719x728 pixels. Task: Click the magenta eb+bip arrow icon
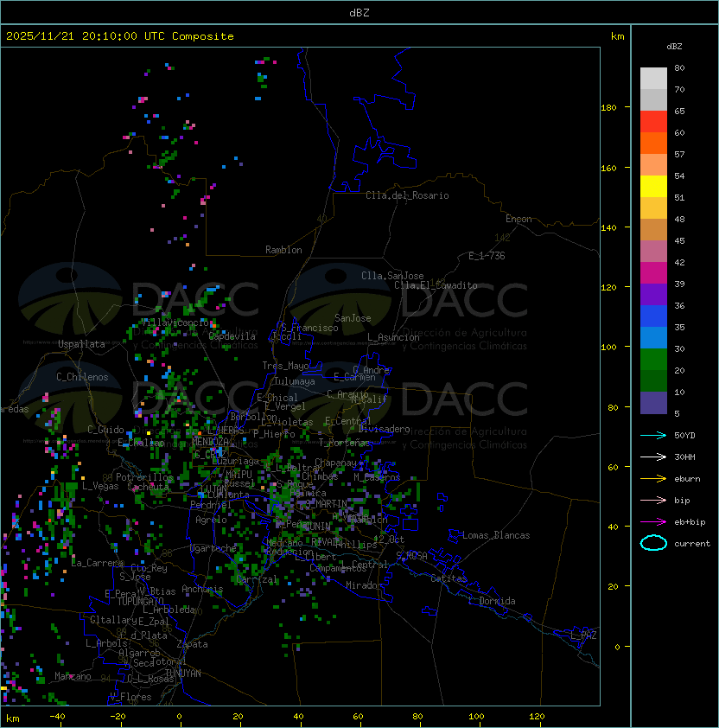click(653, 521)
